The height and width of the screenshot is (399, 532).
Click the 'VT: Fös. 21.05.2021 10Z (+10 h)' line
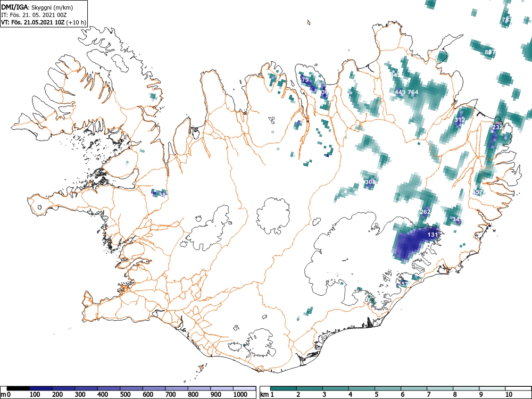(x=44, y=22)
